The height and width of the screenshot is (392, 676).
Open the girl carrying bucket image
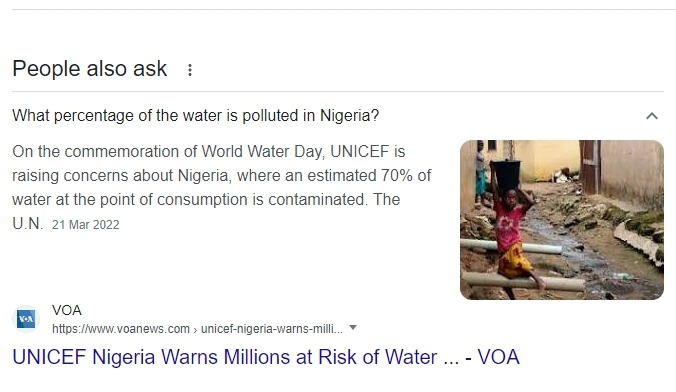point(562,220)
